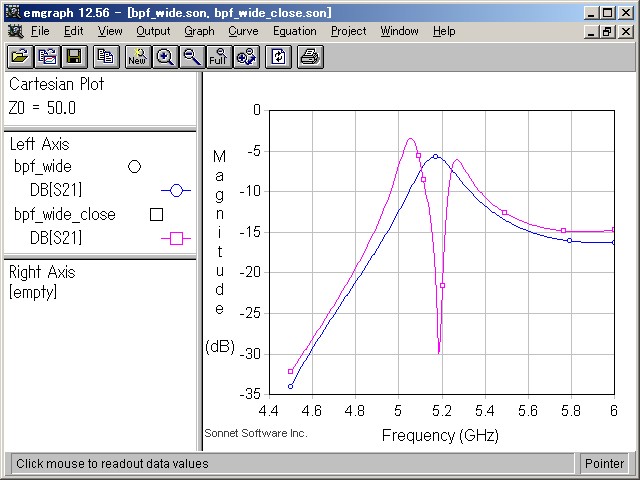Click the magenta square line curve sample
Image resolution: width=640 pixels, height=480 pixels.
176,238
